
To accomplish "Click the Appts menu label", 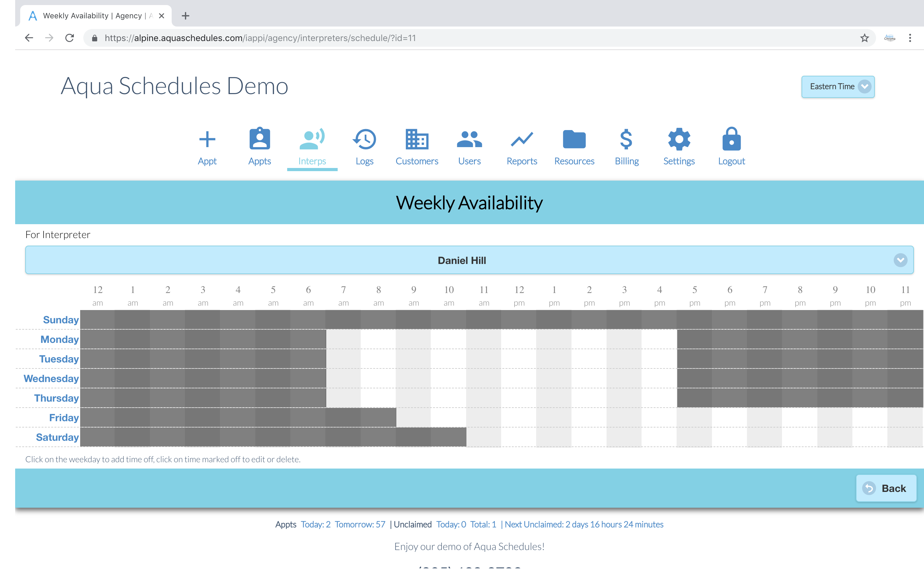I will [x=260, y=161].
